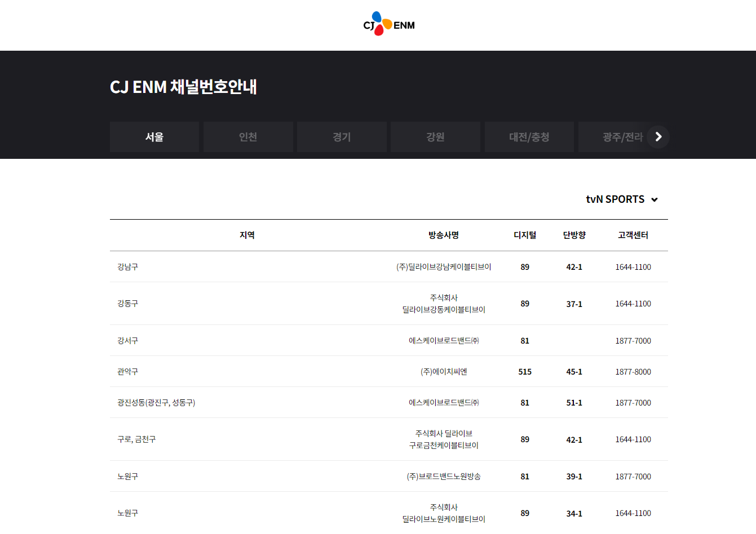Click digital channel 81 in 강서구 row

(525, 341)
